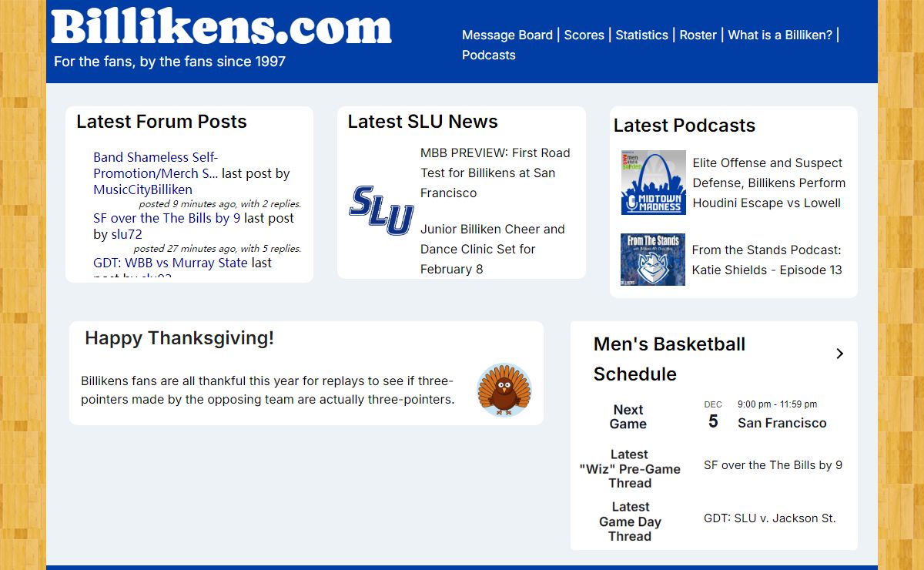Image resolution: width=924 pixels, height=570 pixels.
Task: Open Band Shameless Self-Promotion/Merch forum thread
Action: 156,165
